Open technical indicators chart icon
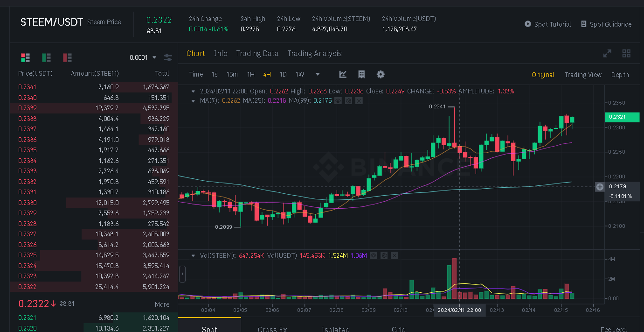Viewport: 644px width, 332px height. (x=343, y=74)
